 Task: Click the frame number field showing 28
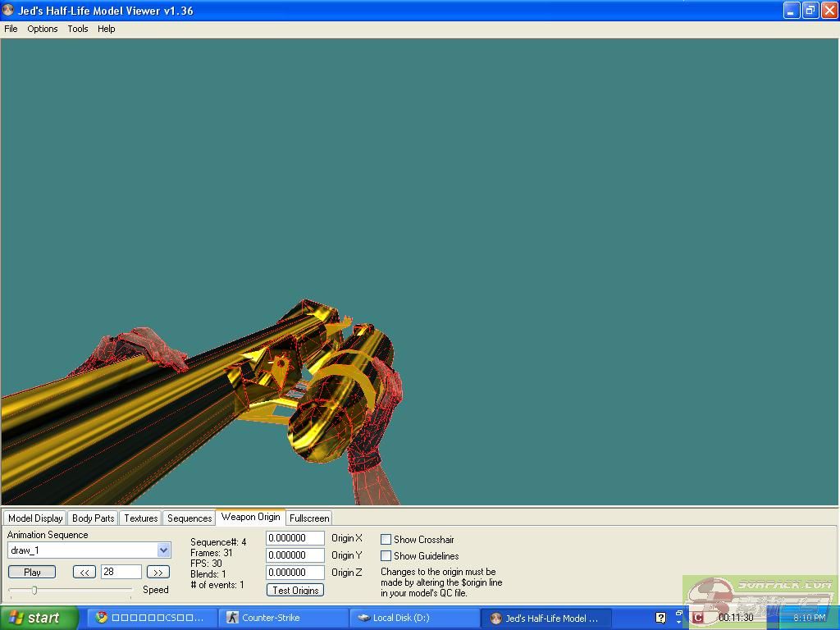coord(121,573)
